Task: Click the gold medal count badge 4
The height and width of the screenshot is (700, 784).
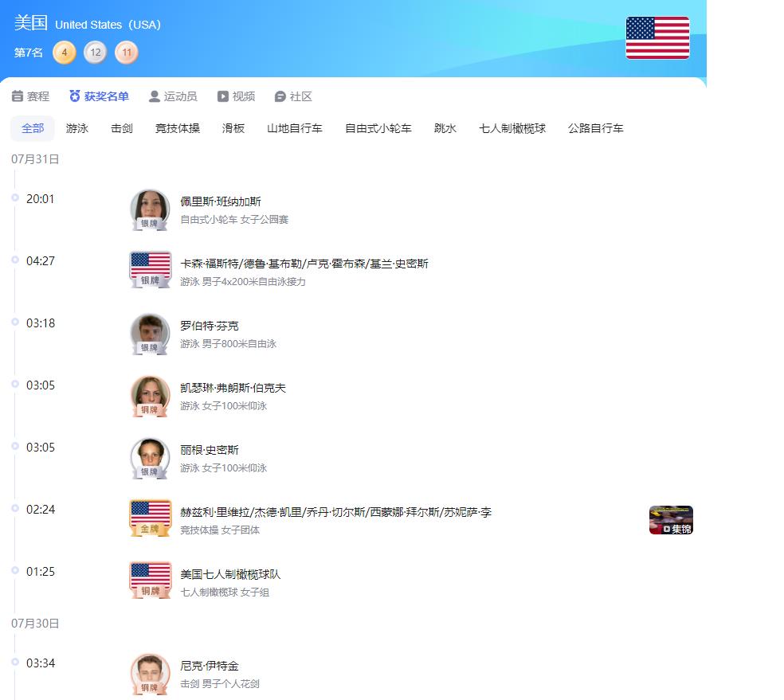Action: [65, 53]
